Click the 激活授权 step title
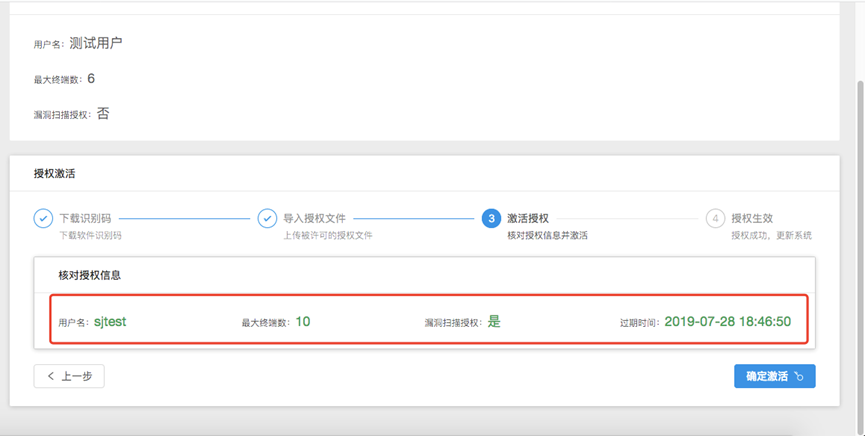 pyautogui.click(x=528, y=219)
